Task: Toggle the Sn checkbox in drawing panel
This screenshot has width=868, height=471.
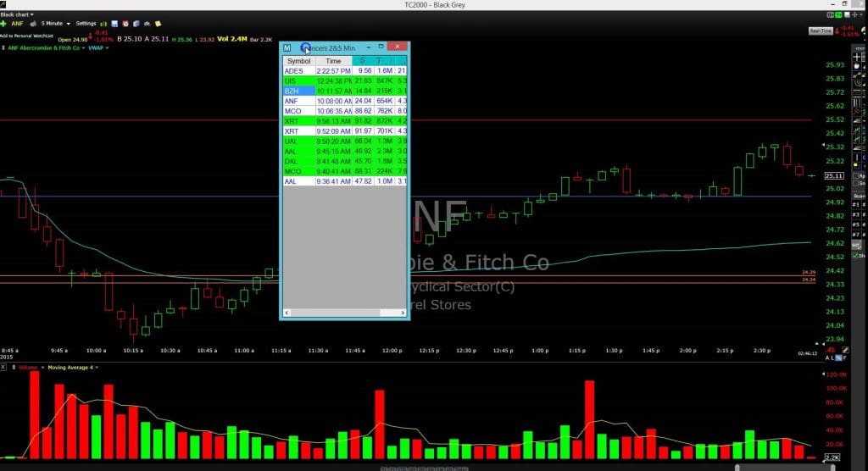Action: [x=855, y=183]
